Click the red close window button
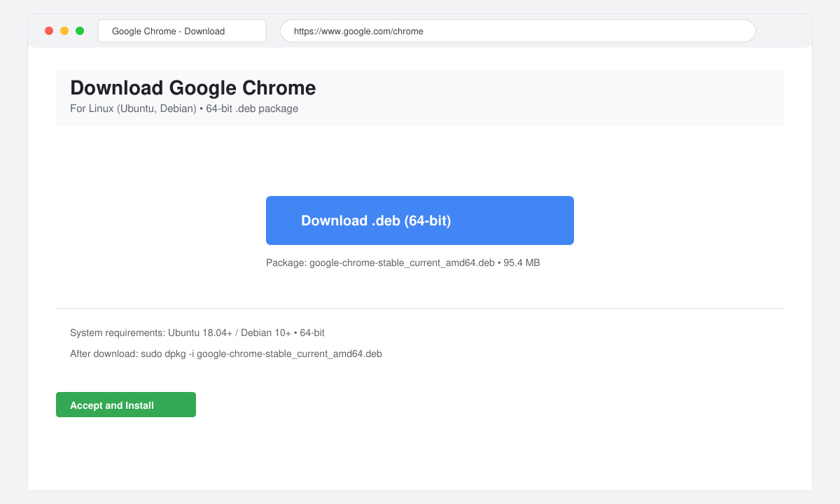Screen dimensions: 840x504 [49, 31]
